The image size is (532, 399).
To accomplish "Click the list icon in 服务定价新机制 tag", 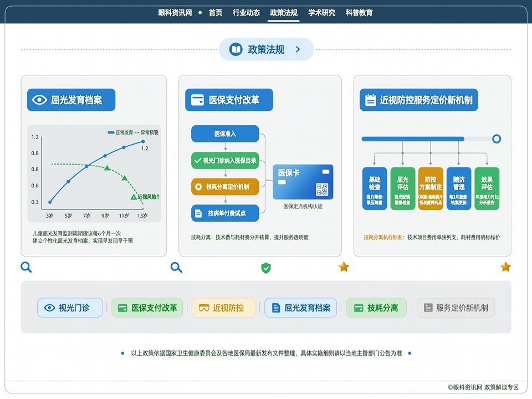I will click(x=428, y=308).
